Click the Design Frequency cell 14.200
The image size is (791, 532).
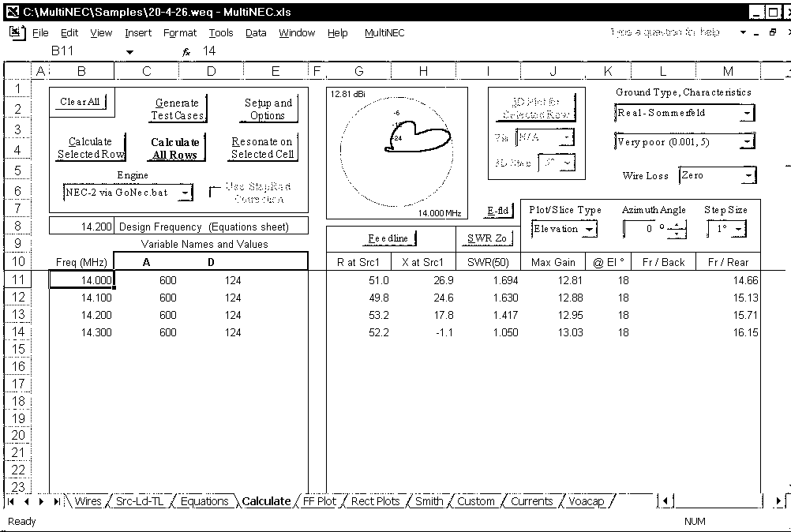click(x=82, y=227)
